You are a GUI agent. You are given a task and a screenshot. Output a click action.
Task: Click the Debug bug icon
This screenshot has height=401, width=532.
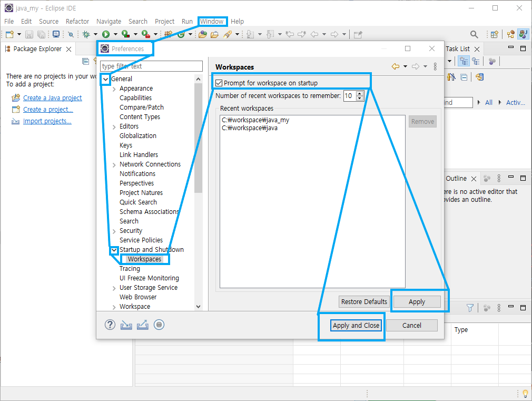(86, 34)
